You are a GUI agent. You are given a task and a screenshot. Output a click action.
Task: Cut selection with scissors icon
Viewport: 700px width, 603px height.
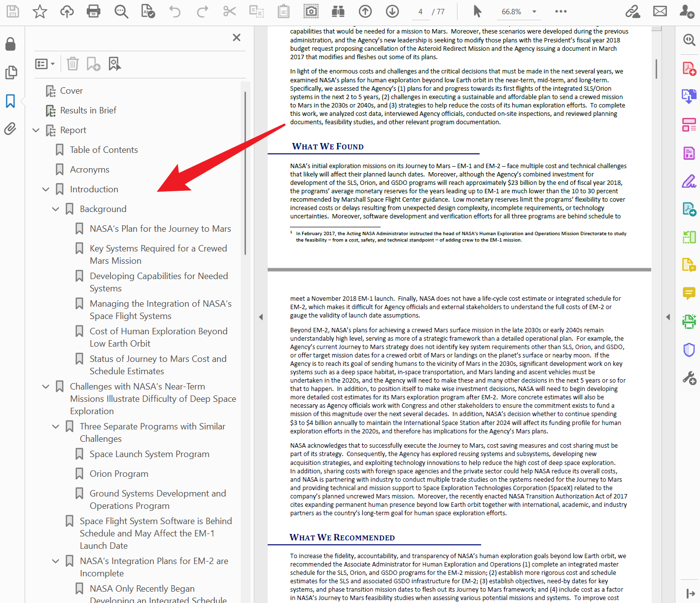(x=230, y=11)
